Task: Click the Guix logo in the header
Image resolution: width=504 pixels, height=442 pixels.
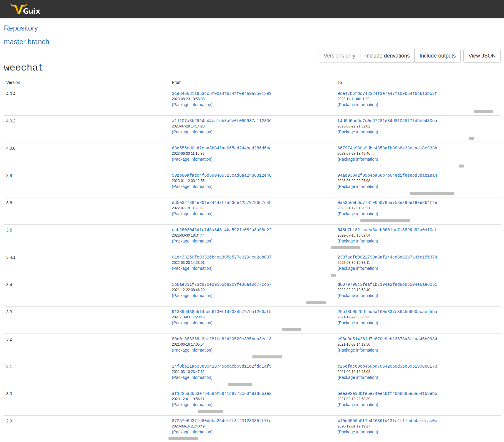Action: (25, 9)
